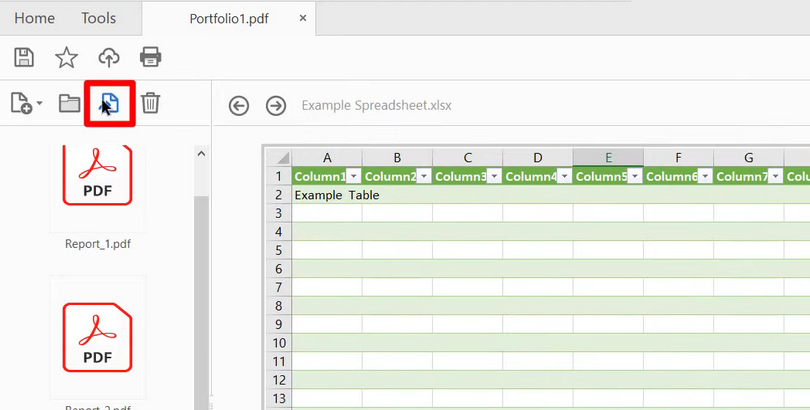Select column header E
The height and width of the screenshot is (410, 810).
(608, 157)
